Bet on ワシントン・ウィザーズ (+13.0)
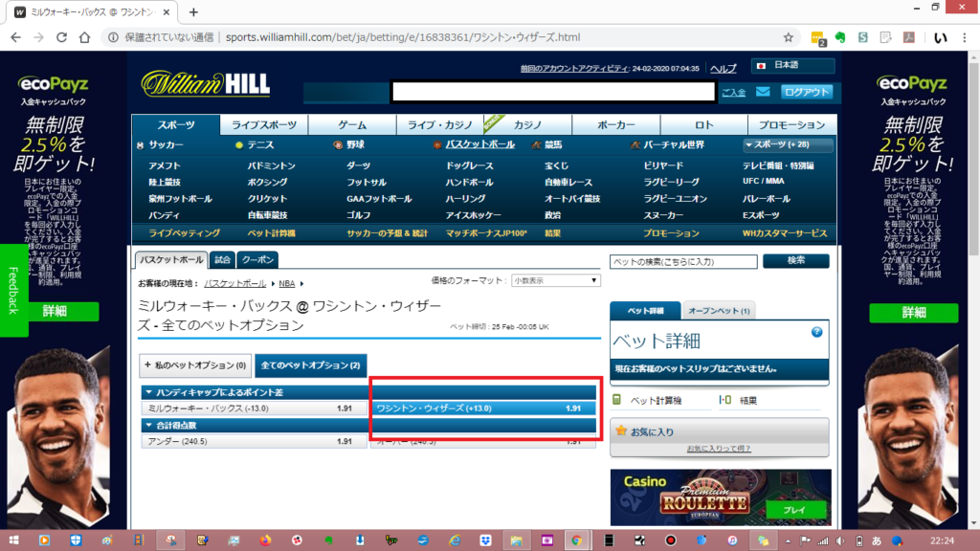 [483, 408]
